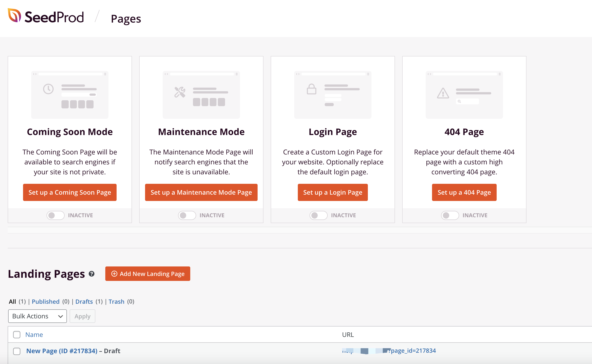Screen dimensions: 592x364
Task: Show Published landing pages filter
Action: pyautogui.click(x=45, y=301)
